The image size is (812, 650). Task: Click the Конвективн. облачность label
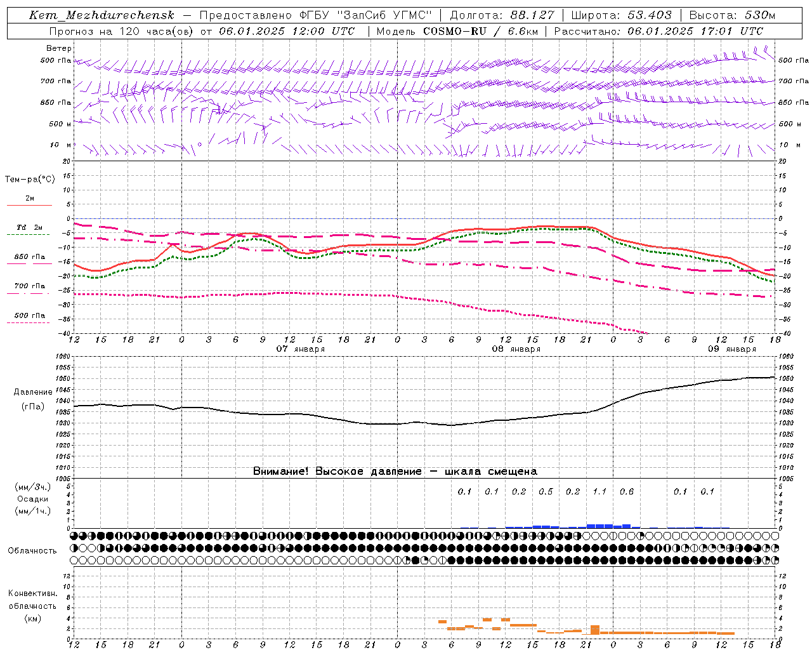(32, 599)
